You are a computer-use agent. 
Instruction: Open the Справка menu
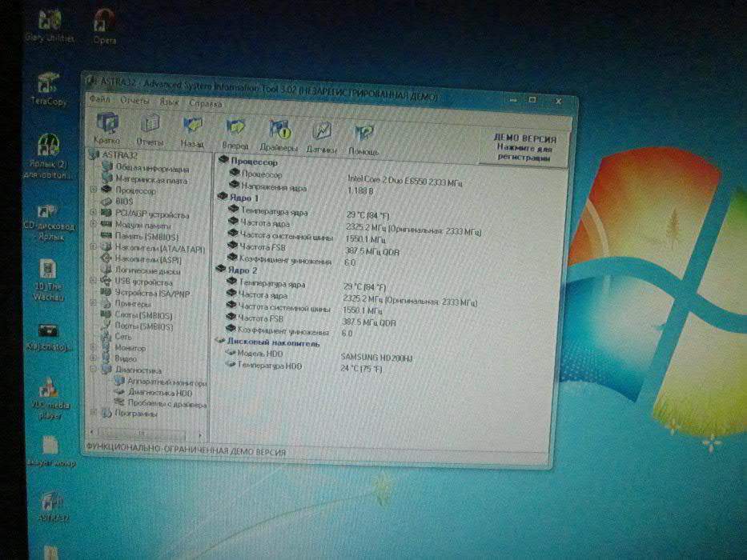(206, 103)
